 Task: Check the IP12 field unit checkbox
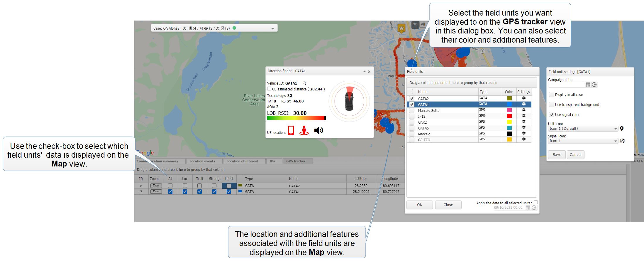(x=412, y=116)
